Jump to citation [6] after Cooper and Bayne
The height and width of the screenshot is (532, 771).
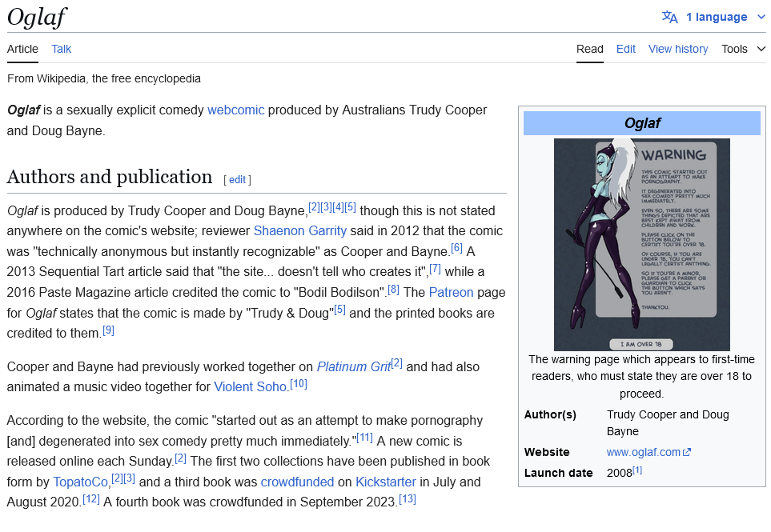tap(457, 248)
